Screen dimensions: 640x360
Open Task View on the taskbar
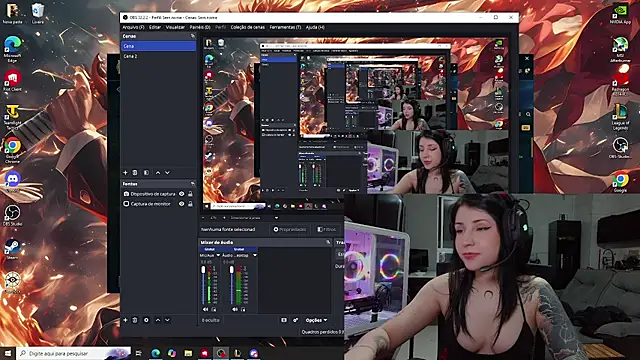tap(139, 353)
